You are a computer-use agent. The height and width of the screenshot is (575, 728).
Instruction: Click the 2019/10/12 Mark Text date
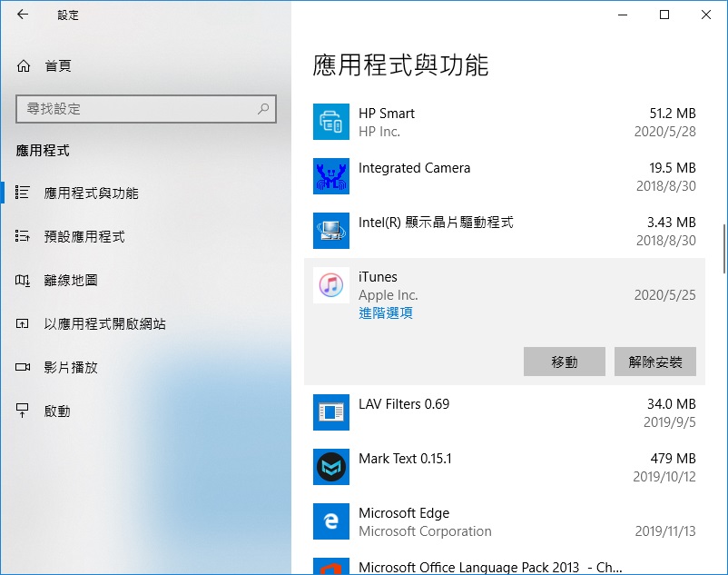[664, 477]
